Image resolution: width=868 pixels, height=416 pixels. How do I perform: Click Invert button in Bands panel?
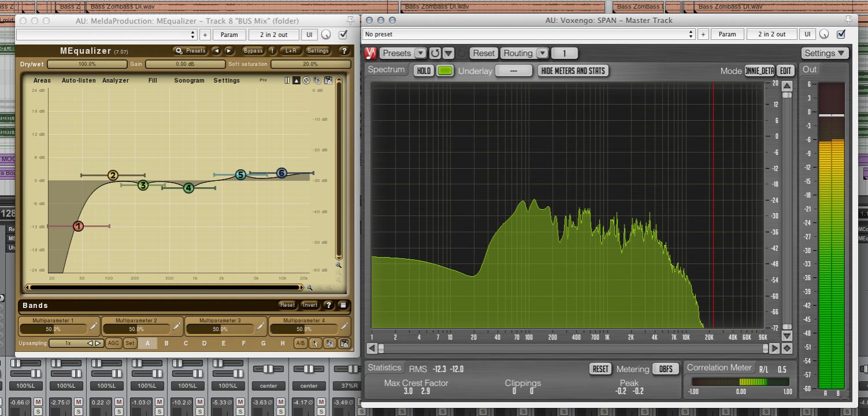coord(310,305)
